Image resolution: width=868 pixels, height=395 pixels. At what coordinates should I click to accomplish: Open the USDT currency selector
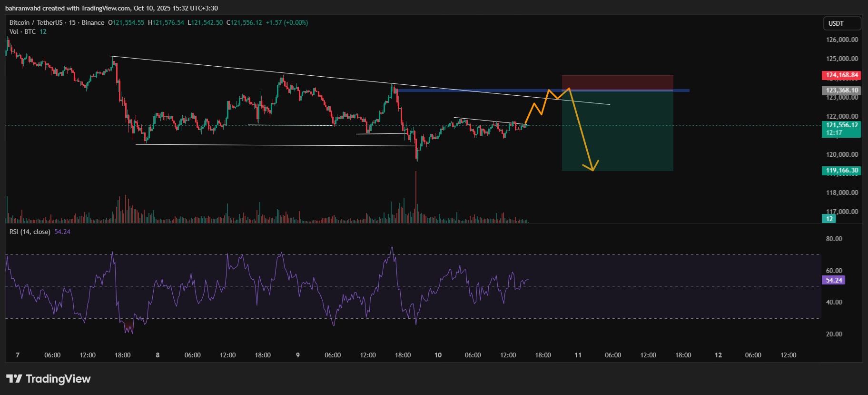coord(841,23)
